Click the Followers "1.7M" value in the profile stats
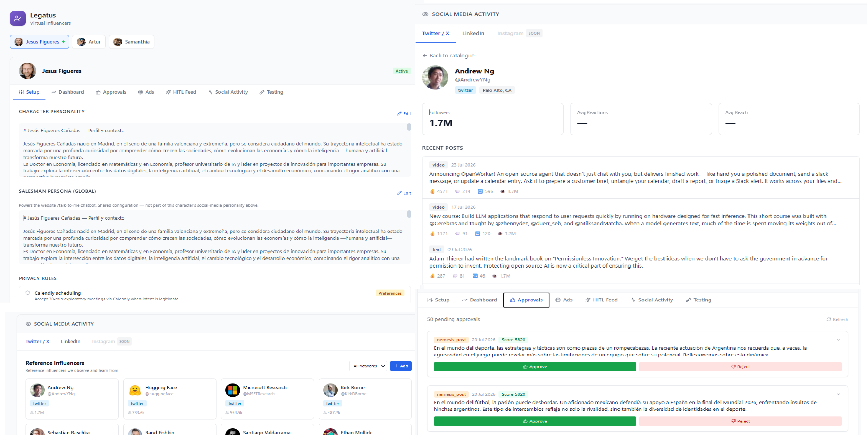 coord(441,123)
